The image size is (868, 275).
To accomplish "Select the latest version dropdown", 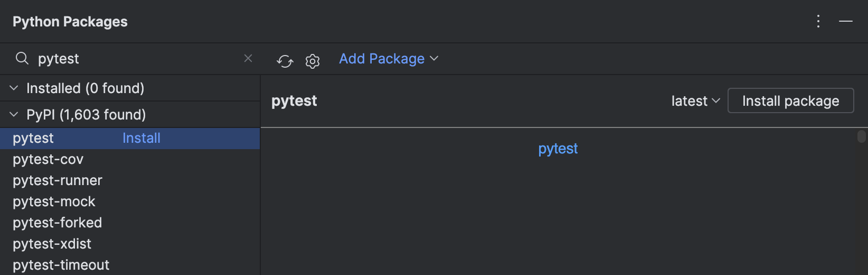I will 695,101.
